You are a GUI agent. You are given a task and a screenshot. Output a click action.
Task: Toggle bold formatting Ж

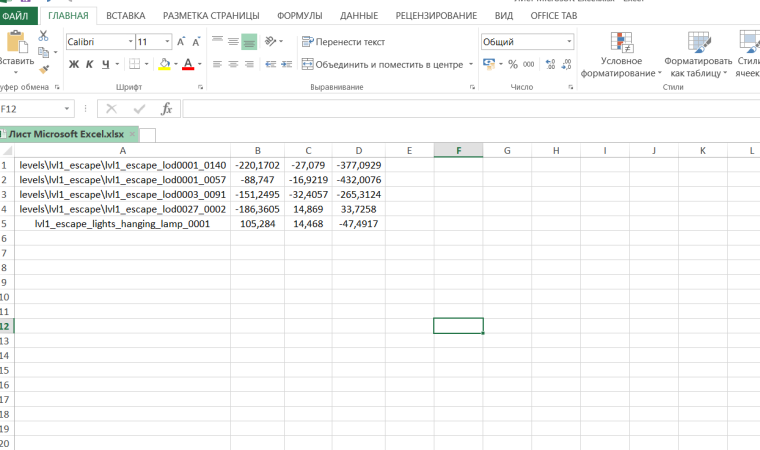pyautogui.click(x=74, y=64)
